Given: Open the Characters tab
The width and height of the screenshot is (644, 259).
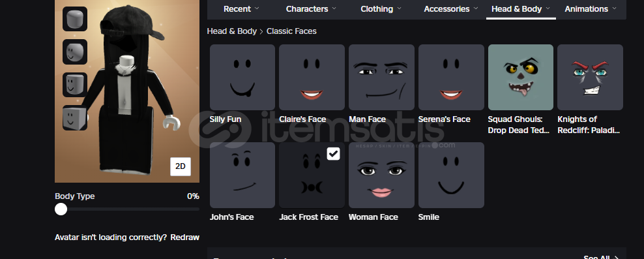Looking at the screenshot, I should coord(311,8).
